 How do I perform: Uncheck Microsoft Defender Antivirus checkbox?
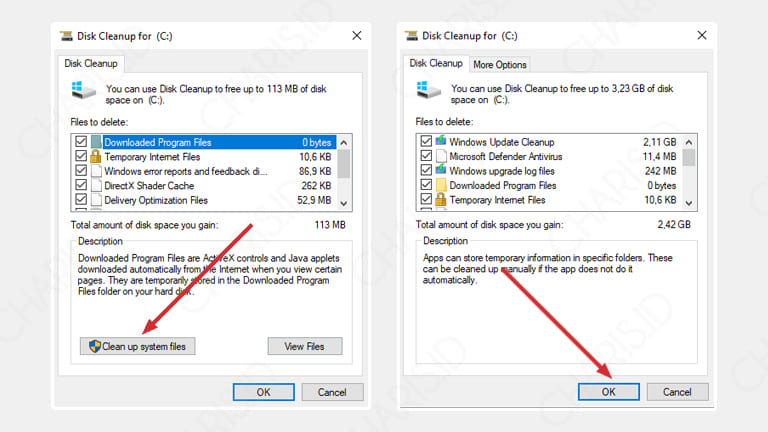pos(426,156)
